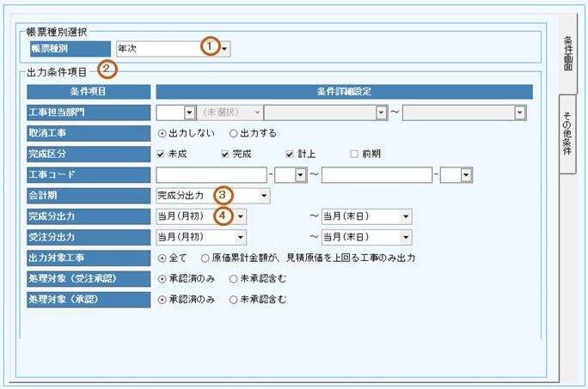Select 出力する for 取消工事
588x389 pixels.
(233, 133)
